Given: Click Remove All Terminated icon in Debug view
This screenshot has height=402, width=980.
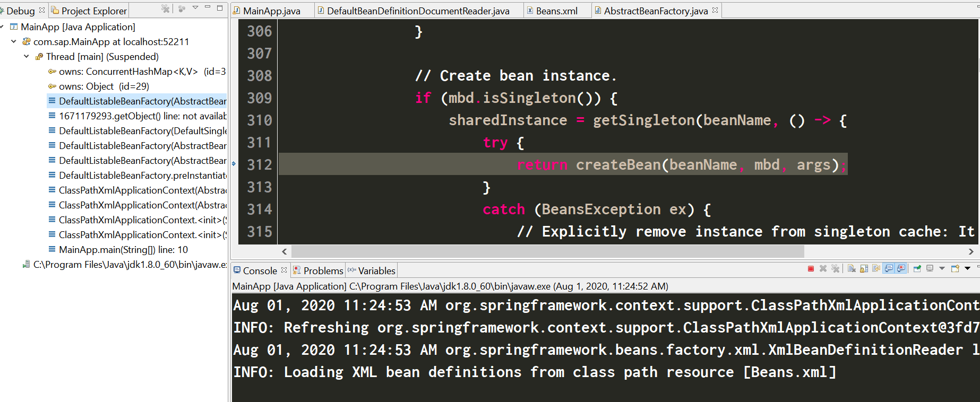Looking at the screenshot, I should point(166,8).
